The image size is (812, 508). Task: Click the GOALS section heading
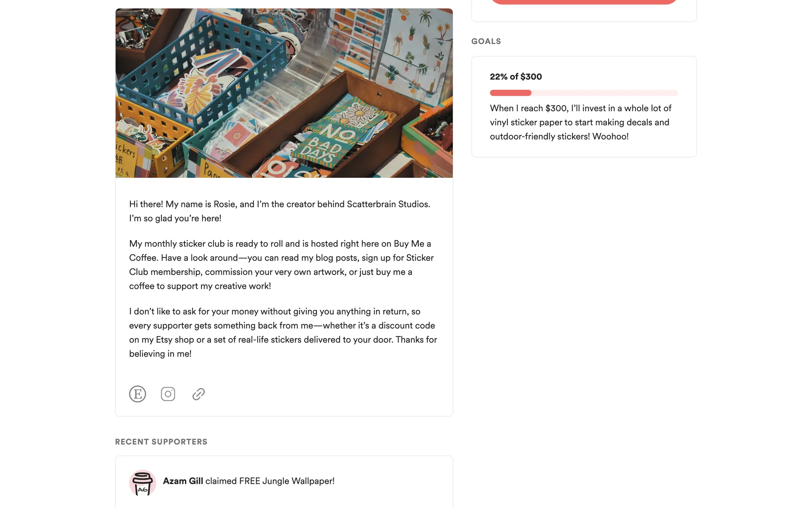pos(486,41)
